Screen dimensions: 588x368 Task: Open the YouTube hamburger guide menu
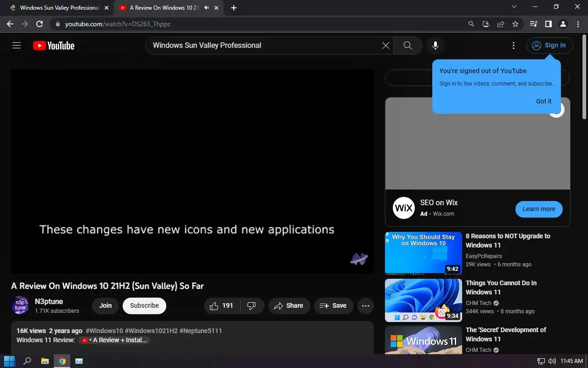(x=17, y=46)
